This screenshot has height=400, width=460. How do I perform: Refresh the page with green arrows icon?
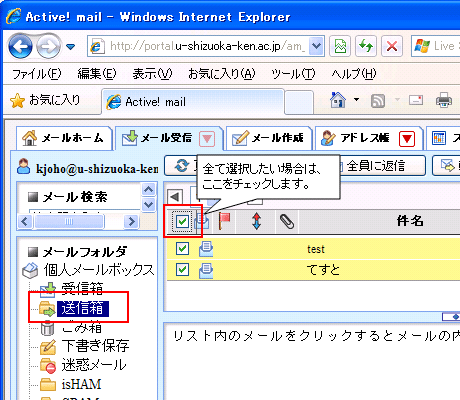click(366, 46)
